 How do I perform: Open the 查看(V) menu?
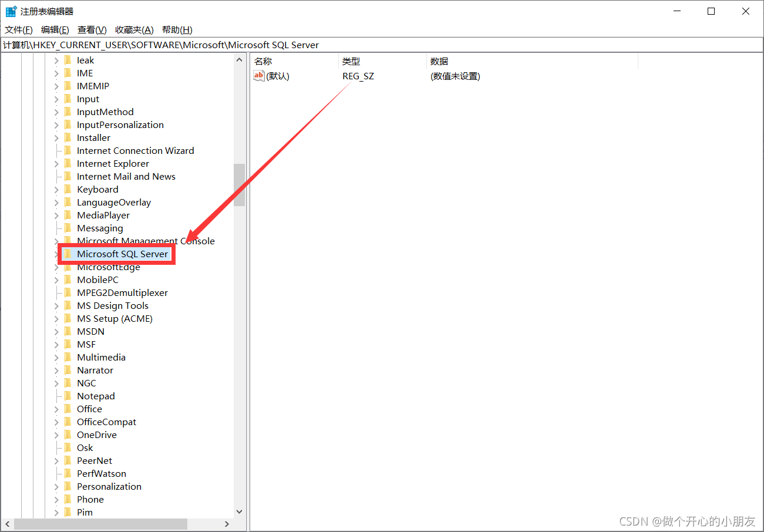[92, 30]
